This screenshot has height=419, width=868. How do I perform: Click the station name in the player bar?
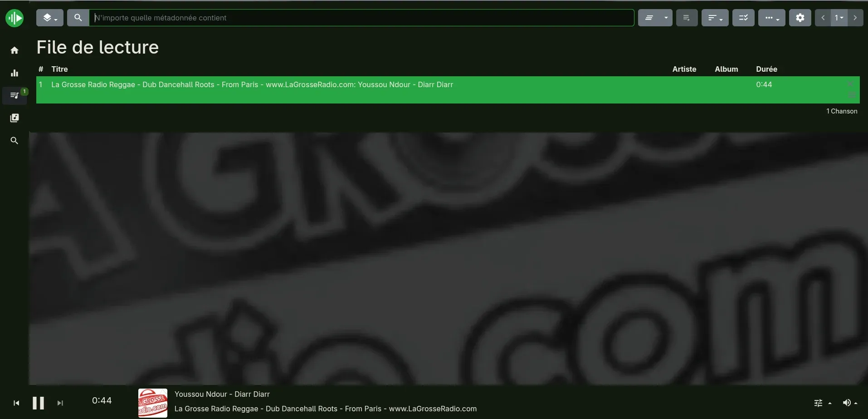coord(326,409)
